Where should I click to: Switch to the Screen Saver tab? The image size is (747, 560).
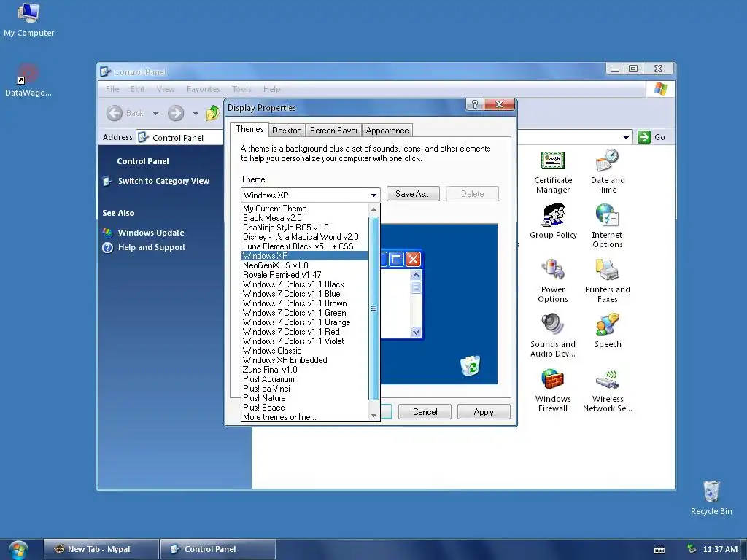tap(333, 131)
